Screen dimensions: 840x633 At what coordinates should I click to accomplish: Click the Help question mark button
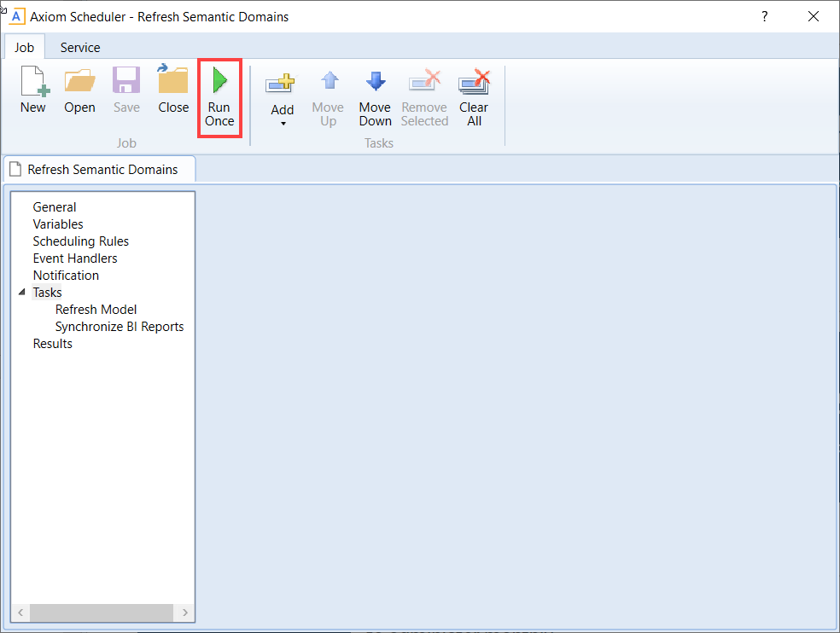pos(765,16)
